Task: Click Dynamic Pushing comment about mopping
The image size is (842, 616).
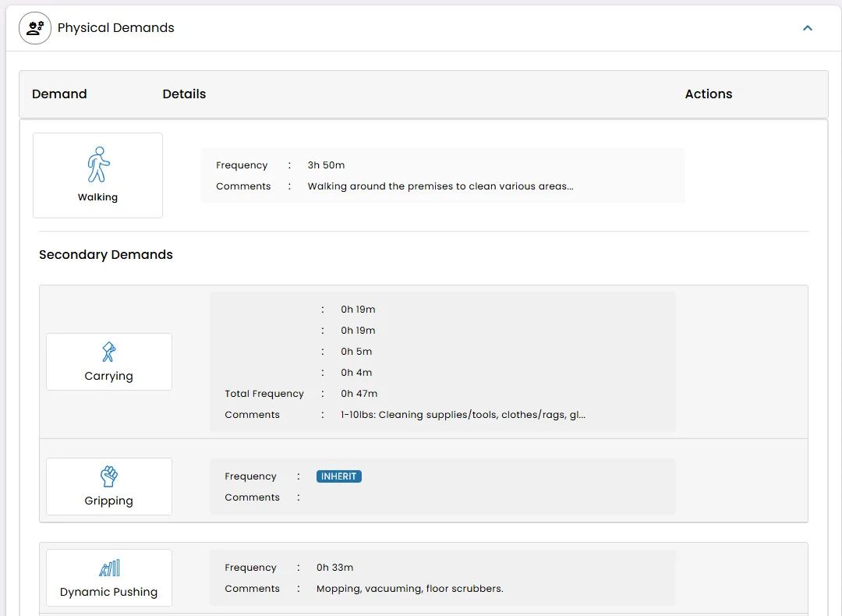Action: (x=409, y=589)
